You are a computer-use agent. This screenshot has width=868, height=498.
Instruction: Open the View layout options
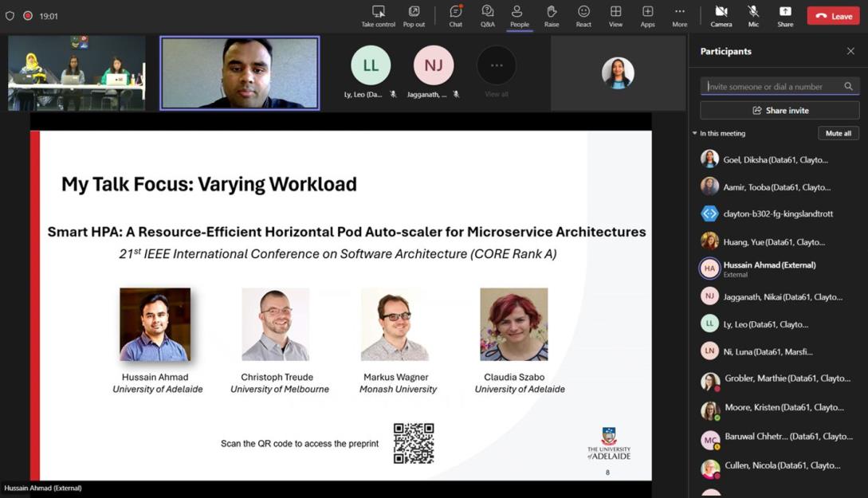[x=615, y=16]
